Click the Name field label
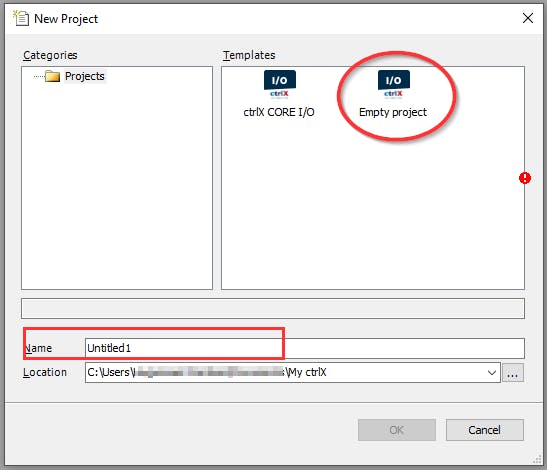 click(x=38, y=348)
